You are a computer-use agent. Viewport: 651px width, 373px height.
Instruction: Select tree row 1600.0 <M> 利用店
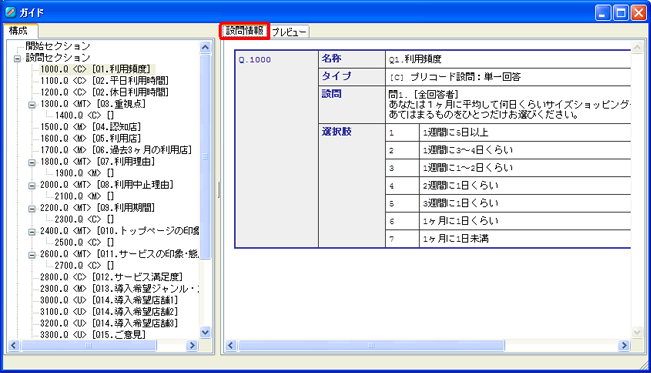91,138
